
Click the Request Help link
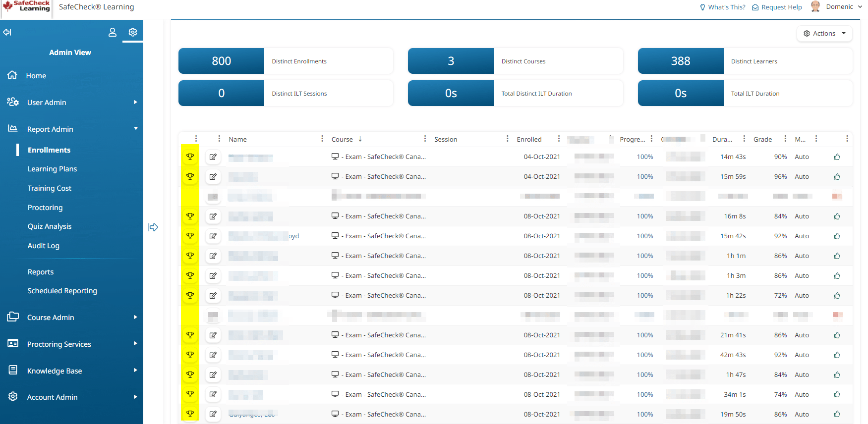pyautogui.click(x=777, y=7)
